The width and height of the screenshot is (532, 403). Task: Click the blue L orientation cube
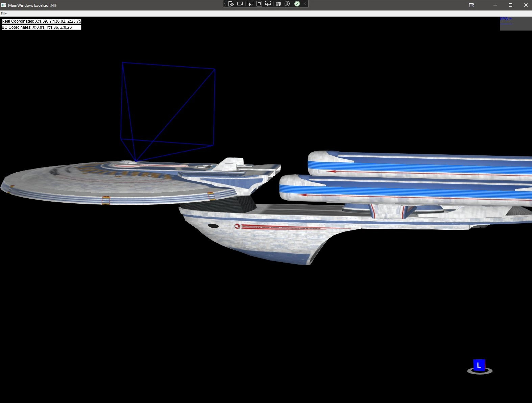pos(479,365)
